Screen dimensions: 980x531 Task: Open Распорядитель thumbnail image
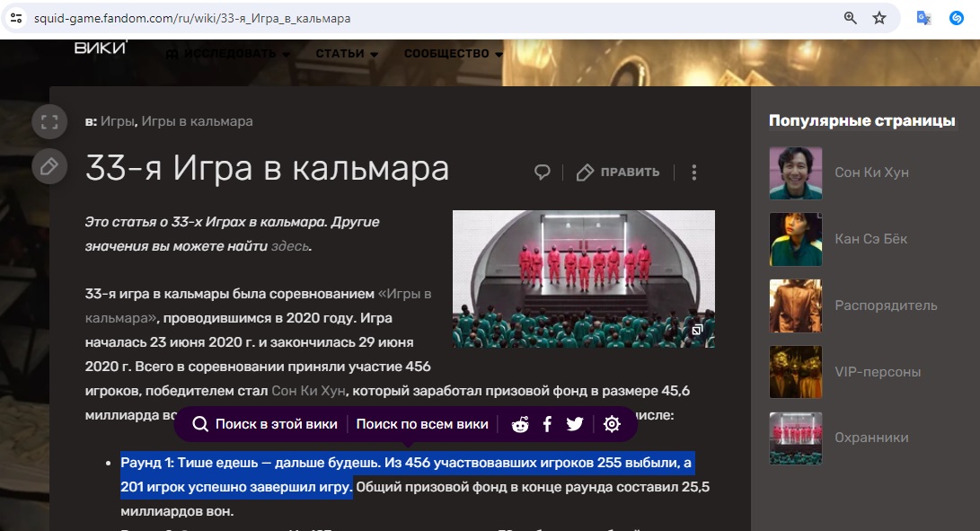[796, 305]
